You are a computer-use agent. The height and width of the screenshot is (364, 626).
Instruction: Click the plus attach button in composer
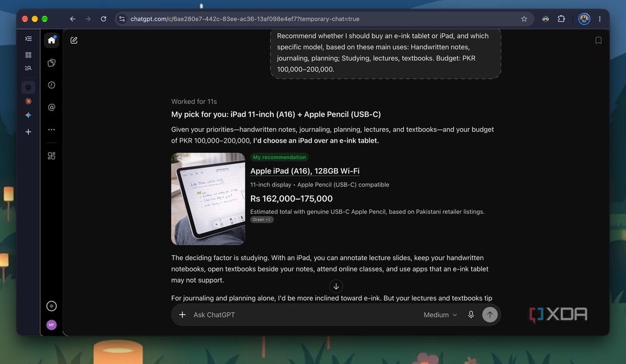coord(182,315)
